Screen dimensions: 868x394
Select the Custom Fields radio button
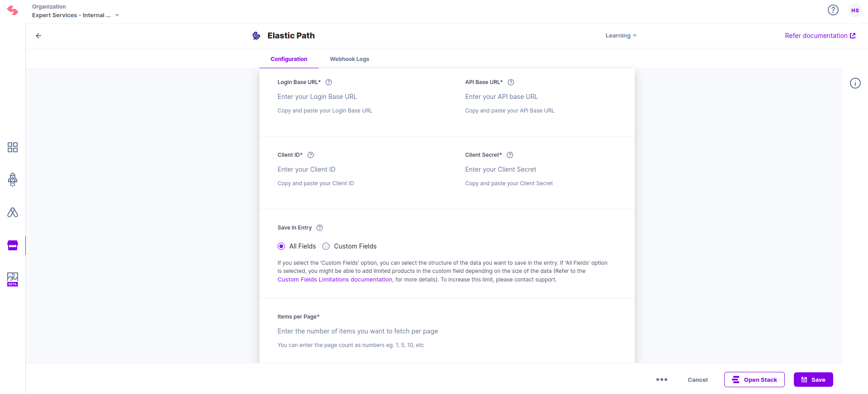click(x=326, y=246)
